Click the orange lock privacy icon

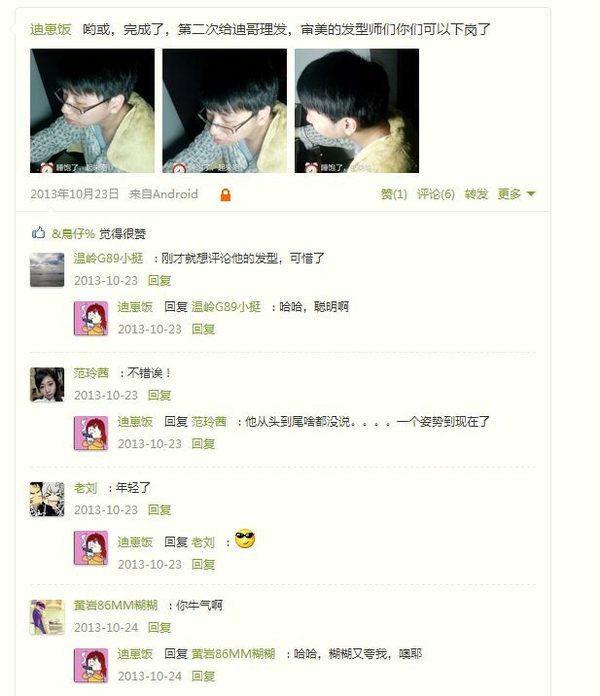coord(225,195)
